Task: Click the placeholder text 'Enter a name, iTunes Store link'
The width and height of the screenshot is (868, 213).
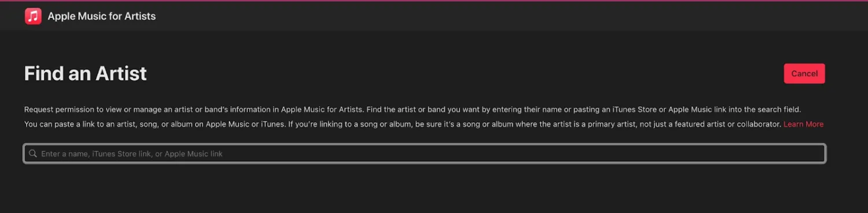Action: click(97, 154)
